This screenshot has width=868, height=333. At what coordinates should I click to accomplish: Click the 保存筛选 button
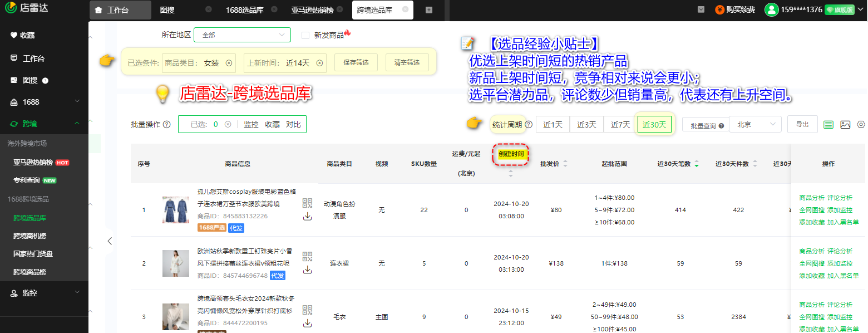(x=356, y=63)
